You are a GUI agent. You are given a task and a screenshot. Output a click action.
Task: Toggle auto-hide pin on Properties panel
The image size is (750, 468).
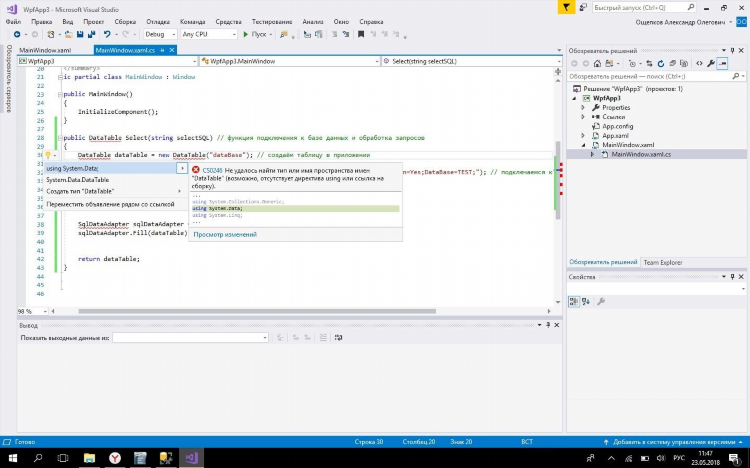[x=732, y=277]
